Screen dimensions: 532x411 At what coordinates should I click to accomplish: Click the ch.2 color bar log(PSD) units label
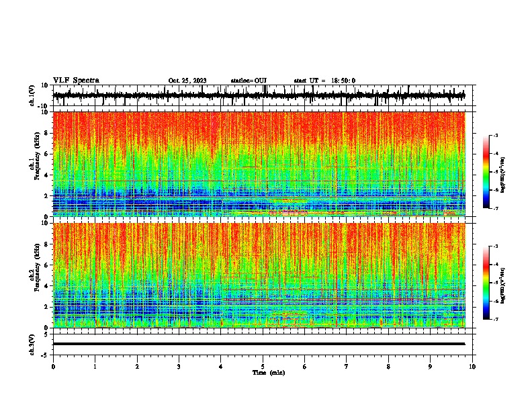coord(503,285)
